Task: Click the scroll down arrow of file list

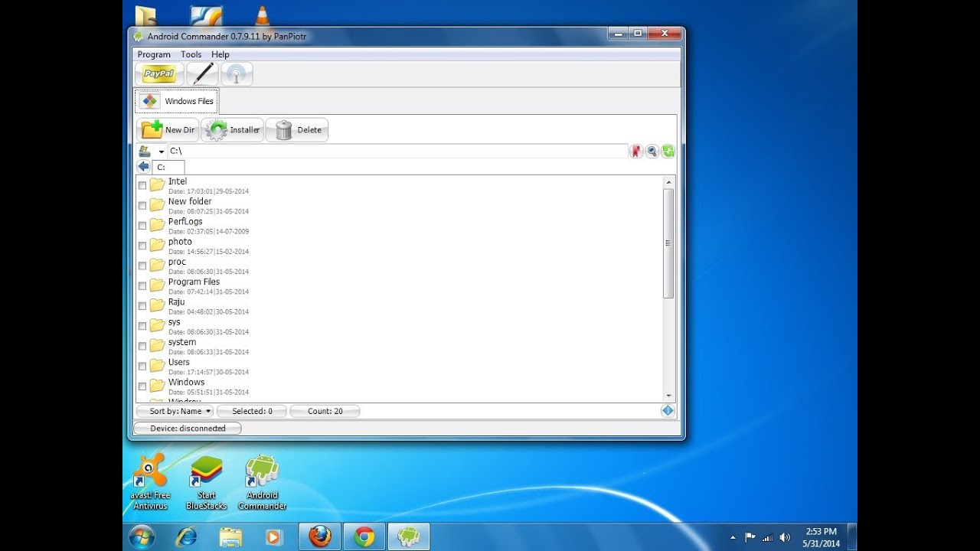Action: pos(668,396)
